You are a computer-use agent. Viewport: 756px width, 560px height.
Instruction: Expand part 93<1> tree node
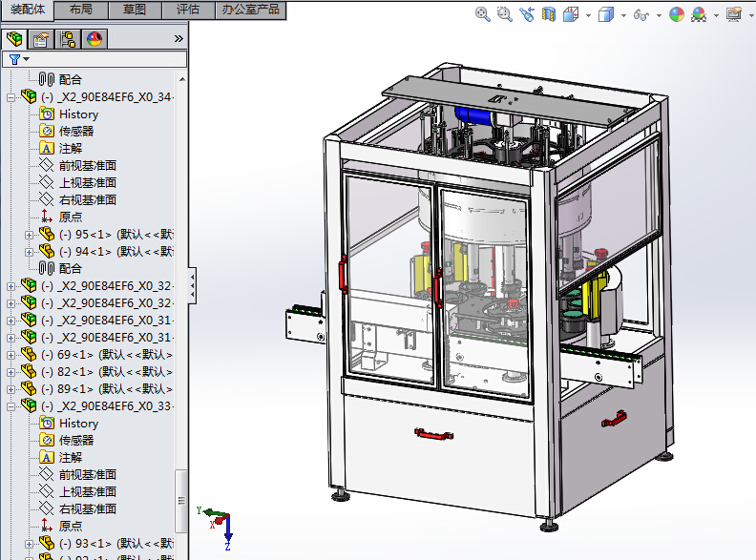point(29,544)
